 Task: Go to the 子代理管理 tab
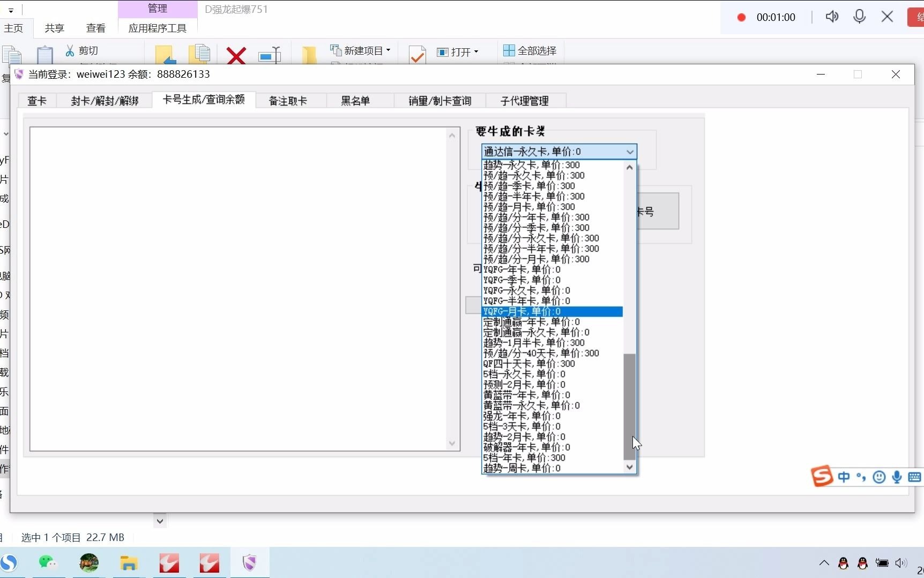tap(525, 101)
